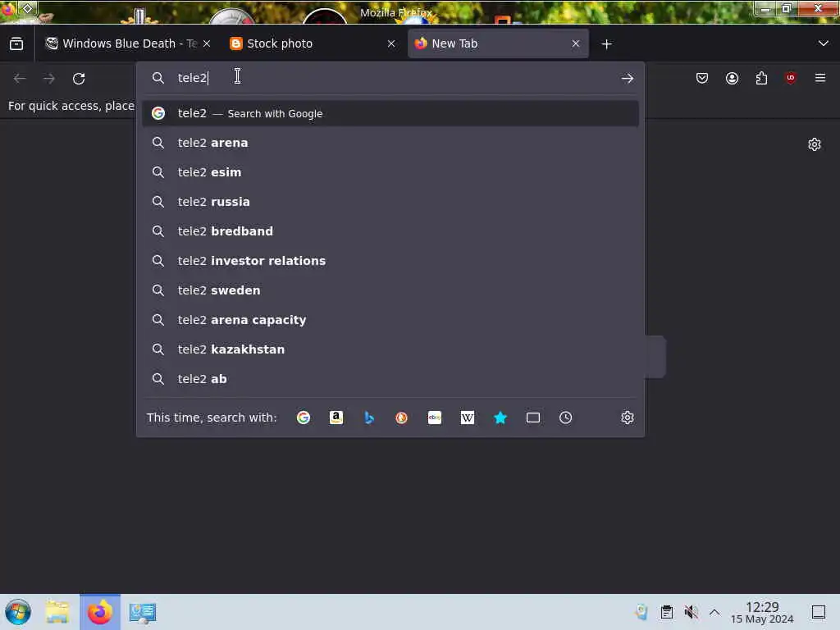Screen dimensions: 840x630
Task: Select suggestion tele2 ab
Action: [x=390, y=379]
